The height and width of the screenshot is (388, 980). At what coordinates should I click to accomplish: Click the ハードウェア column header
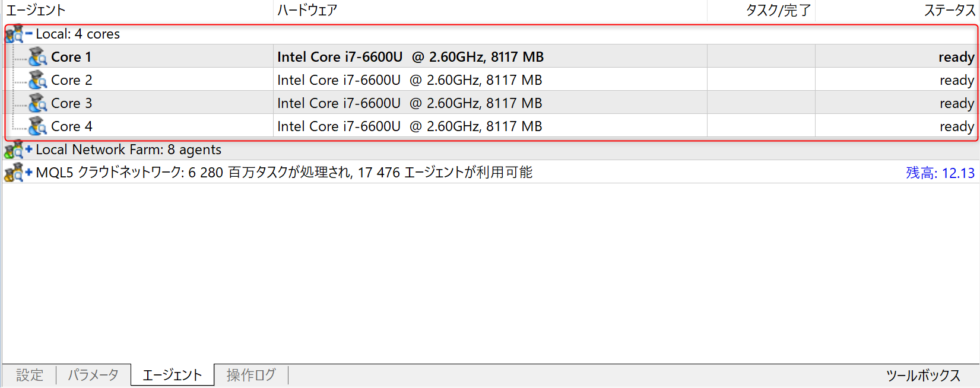pos(307,10)
